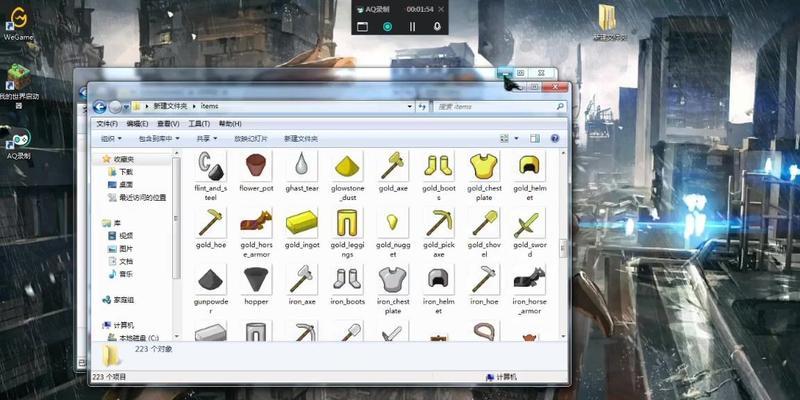The width and height of the screenshot is (800, 400).
Task: Select the gold_hoe icon
Action: [x=210, y=222]
